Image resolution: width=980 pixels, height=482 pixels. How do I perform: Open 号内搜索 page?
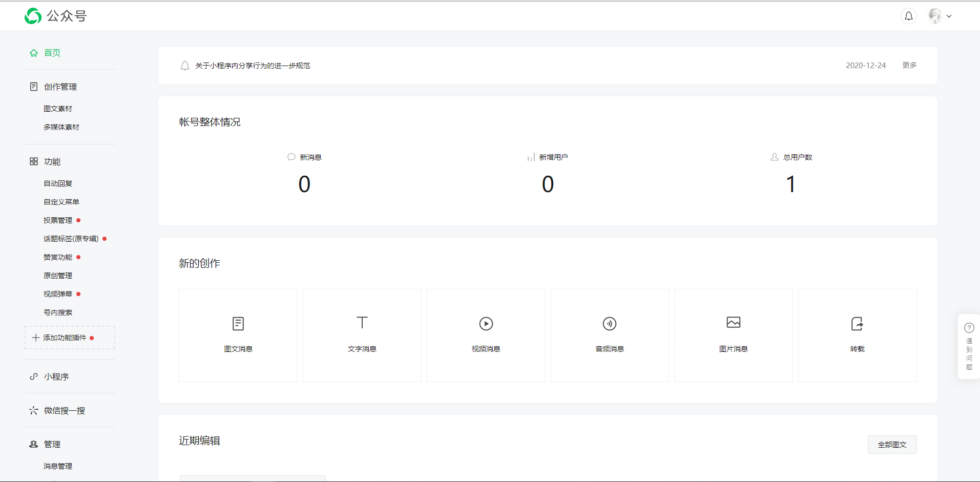click(x=58, y=312)
